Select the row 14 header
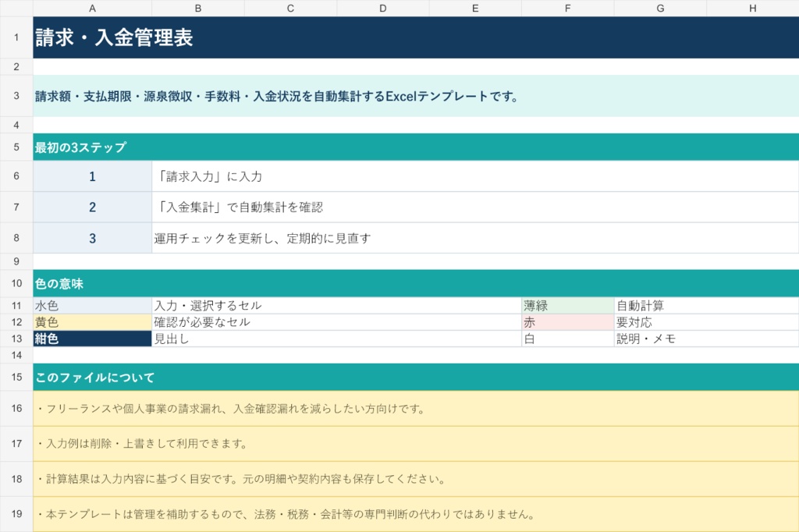This screenshot has height=532, width=799. (16, 355)
